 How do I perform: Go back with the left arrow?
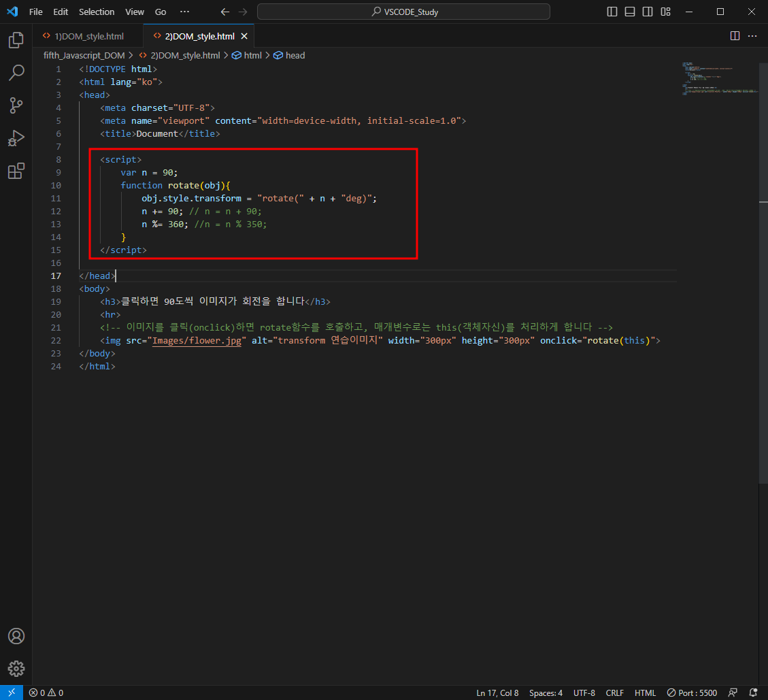coord(224,12)
